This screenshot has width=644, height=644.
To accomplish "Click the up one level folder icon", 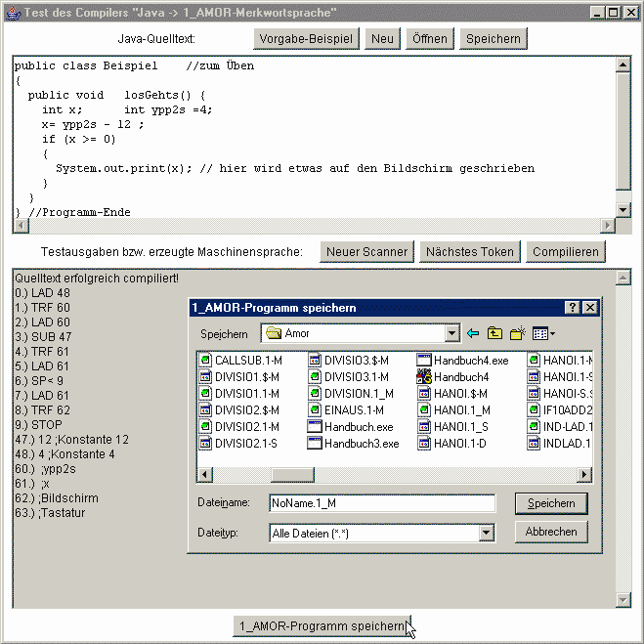I will (495, 333).
